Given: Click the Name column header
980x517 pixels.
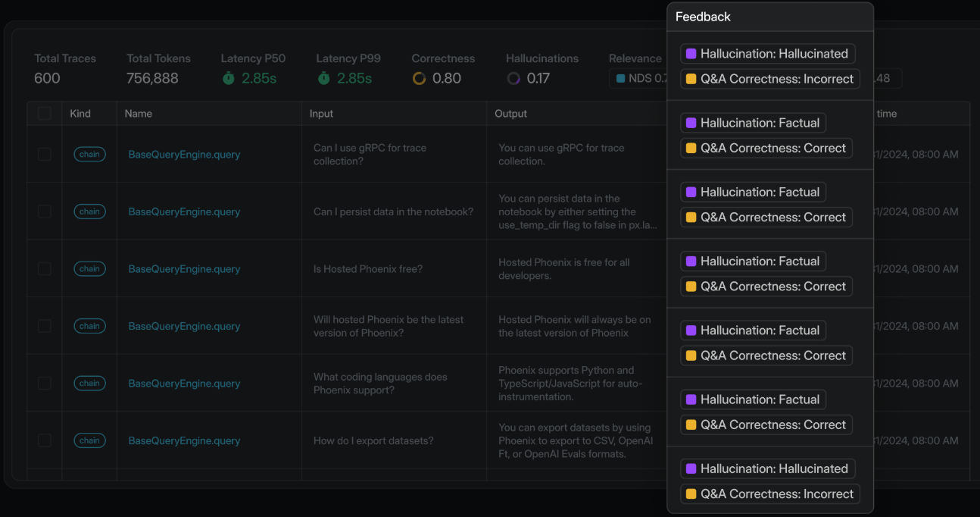Looking at the screenshot, I should (x=139, y=114).
